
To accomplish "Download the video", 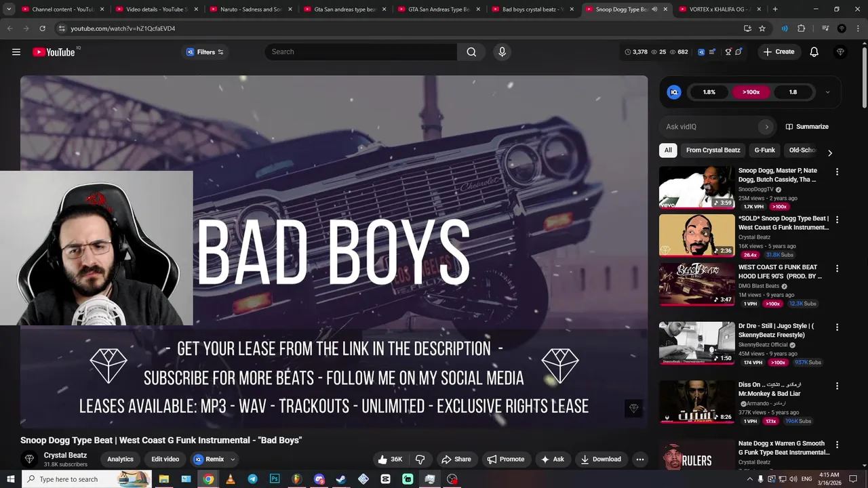I will click(x=601, y=459).
